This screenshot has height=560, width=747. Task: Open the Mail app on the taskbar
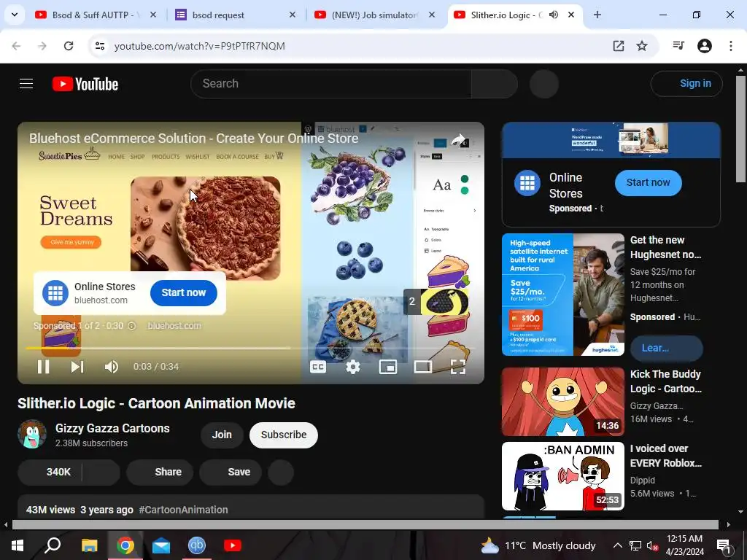coord(161,545)
